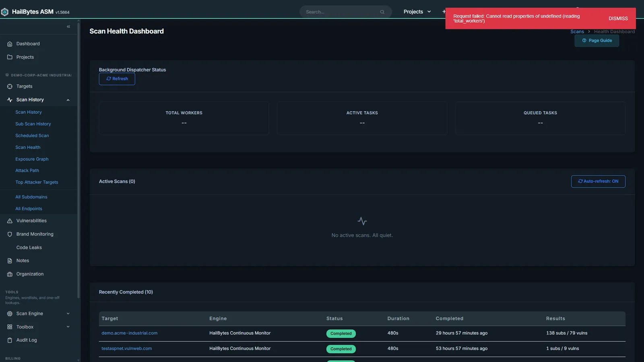Click the Vulnerabilities warning triangle icon
The image size is (644, 362).
tap(10, 221)
